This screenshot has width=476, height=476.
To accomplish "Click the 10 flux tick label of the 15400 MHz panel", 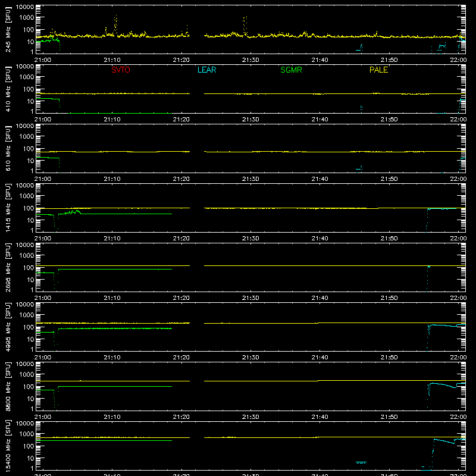I will 30,458.
